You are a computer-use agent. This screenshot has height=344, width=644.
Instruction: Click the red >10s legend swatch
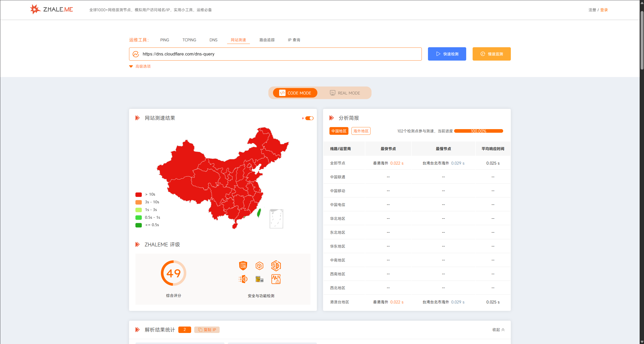click(139, 195)
